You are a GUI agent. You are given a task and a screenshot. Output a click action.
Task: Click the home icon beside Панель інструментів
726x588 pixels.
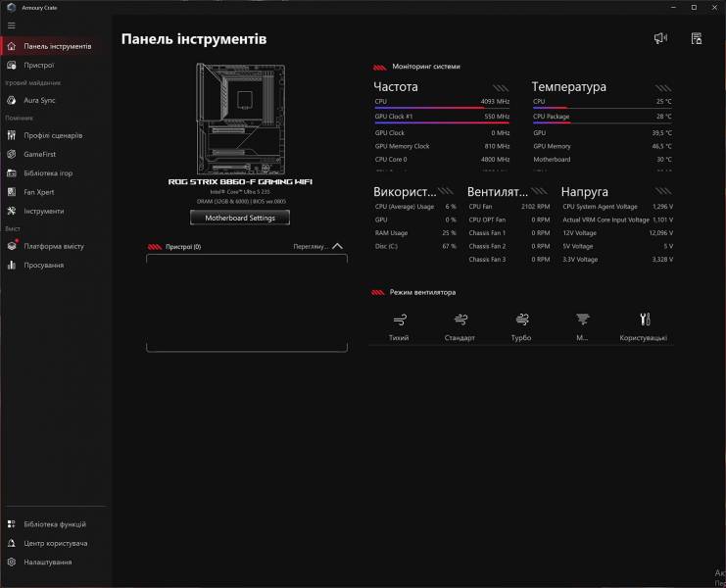(x=12, y=46)
